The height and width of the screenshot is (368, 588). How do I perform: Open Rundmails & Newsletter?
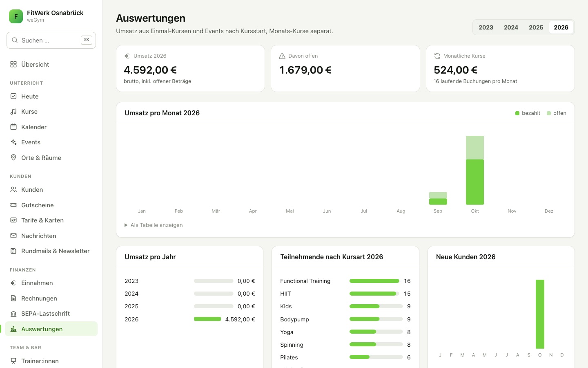click(51, 251)
